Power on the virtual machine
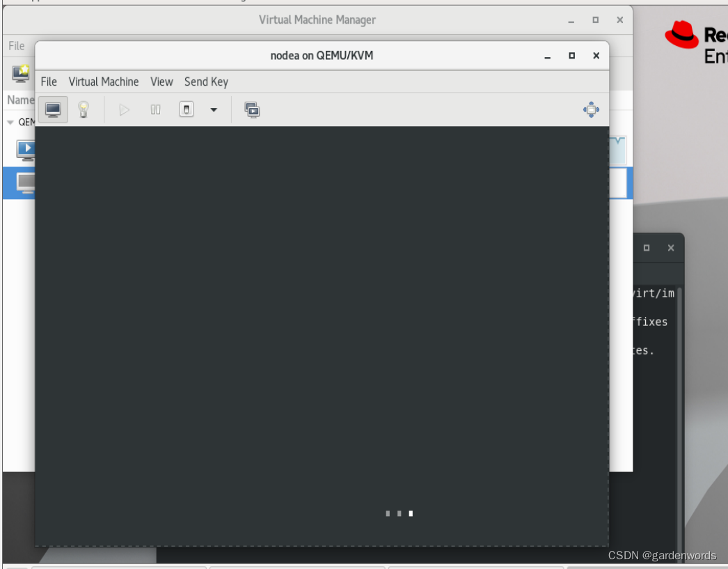The image size is (728, 569). pos(124,109)
